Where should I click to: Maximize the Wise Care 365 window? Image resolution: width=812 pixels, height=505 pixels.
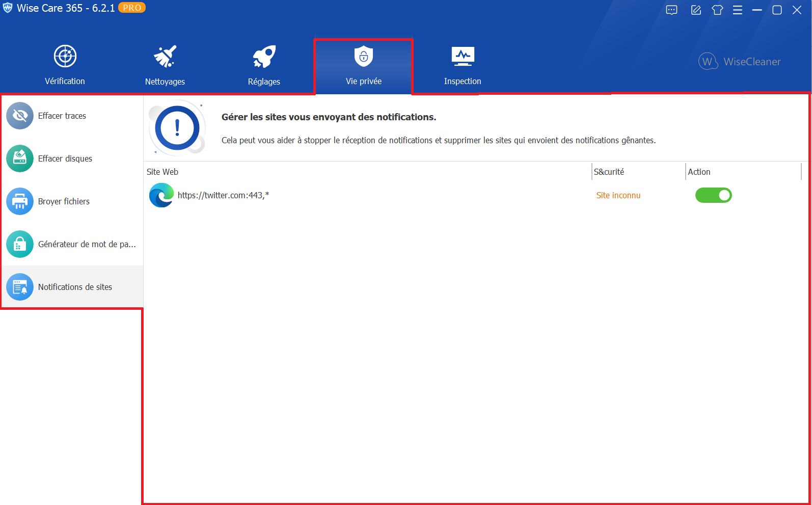[x=777, y=10]
